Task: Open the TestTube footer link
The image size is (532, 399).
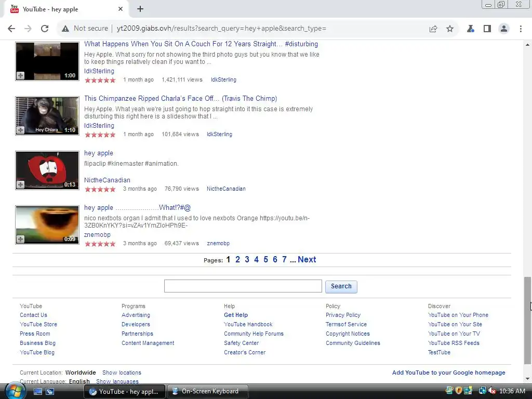Action: 439,352
